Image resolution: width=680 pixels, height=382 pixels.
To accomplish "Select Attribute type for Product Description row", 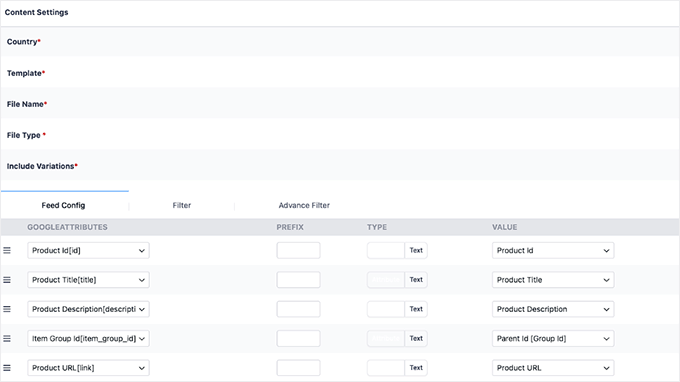I will coord(386,309).
